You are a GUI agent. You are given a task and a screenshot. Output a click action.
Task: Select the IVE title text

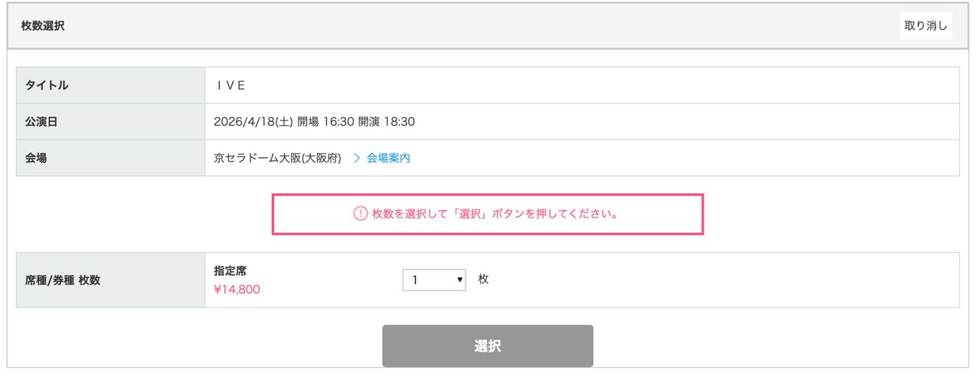point(230,86)
